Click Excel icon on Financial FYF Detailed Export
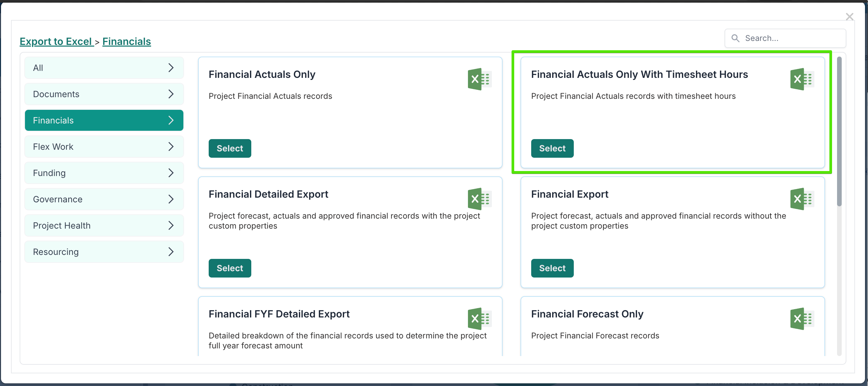This screenshot has height=386, width=868. 479,318
